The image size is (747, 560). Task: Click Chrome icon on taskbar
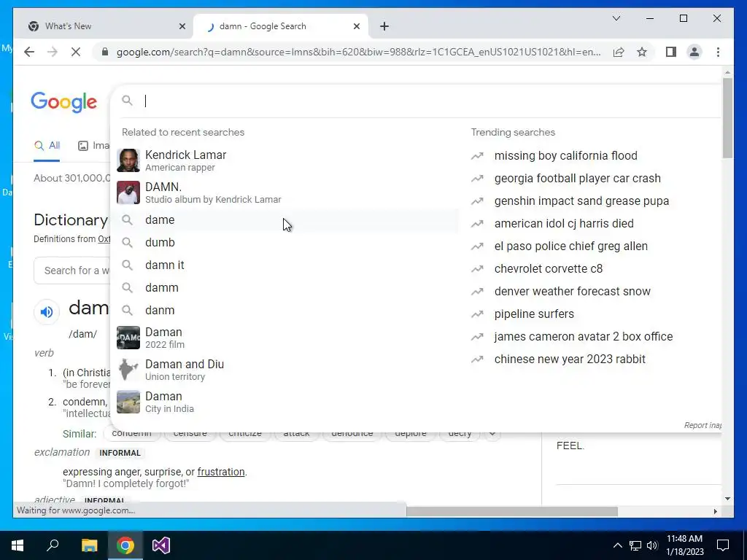[x=125, y=545]
